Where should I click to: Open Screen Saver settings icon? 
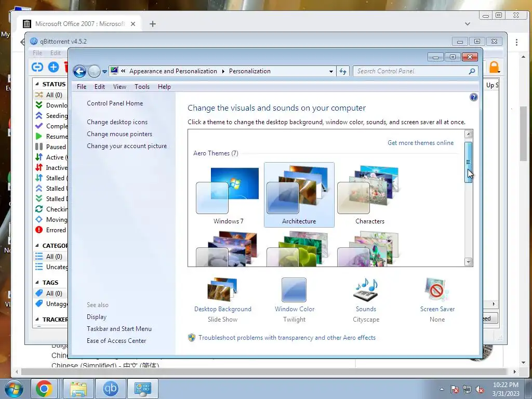(x=437, y=290)
